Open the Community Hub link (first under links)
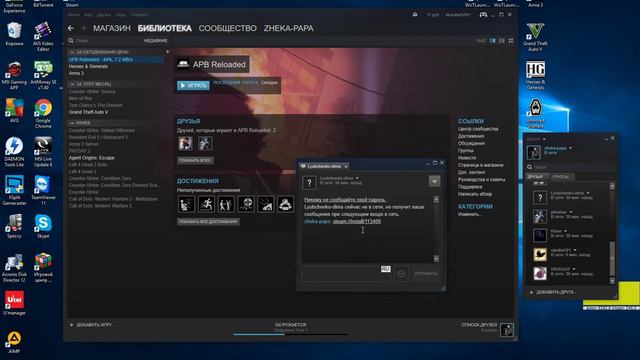Screen dimensions: 640x360 [x=478, y=129]
